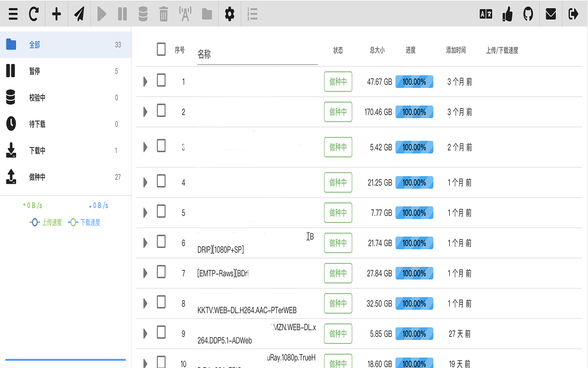Open settings with the gear icon

[229, 14]
